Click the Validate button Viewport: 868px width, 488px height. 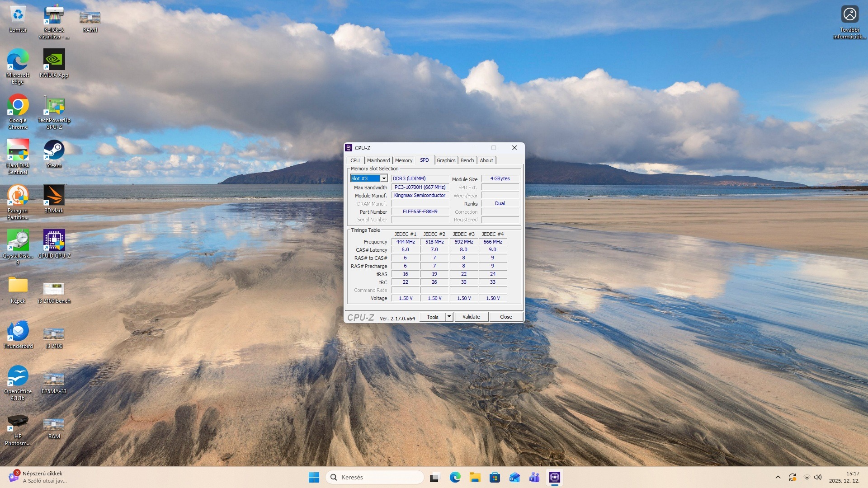471,317
